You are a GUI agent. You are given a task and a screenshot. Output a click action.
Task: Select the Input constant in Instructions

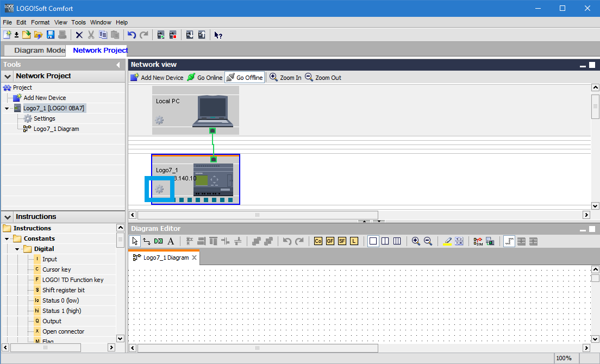[50, 259]
